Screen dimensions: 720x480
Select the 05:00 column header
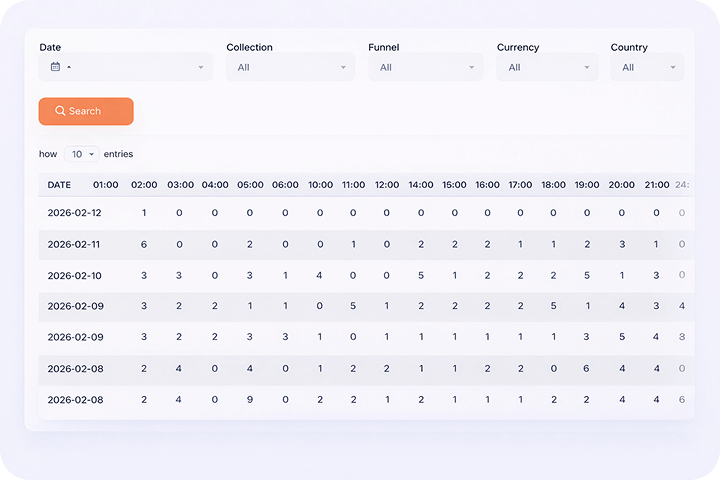coord(250,185)
